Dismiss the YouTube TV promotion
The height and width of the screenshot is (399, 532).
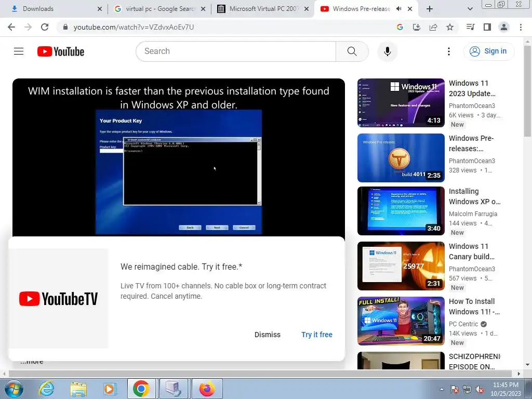coord(268,335)
